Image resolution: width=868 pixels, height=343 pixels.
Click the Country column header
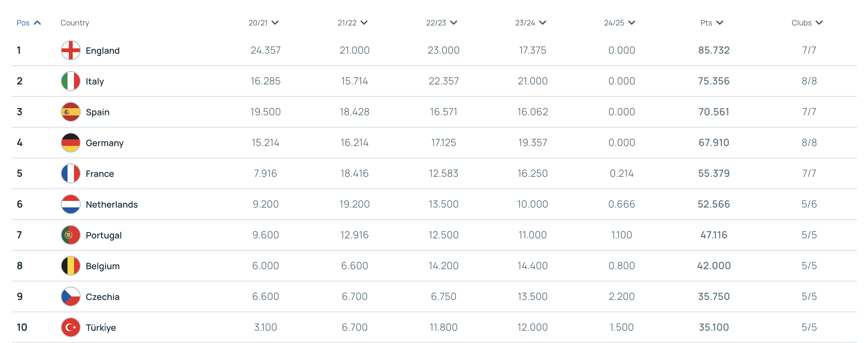tap(75, 23)
